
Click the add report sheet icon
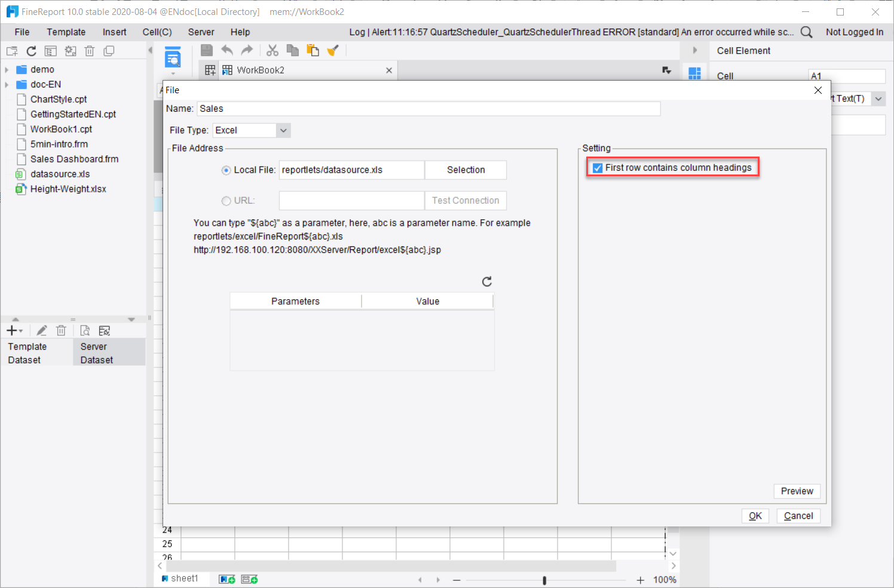click(227, 579)
